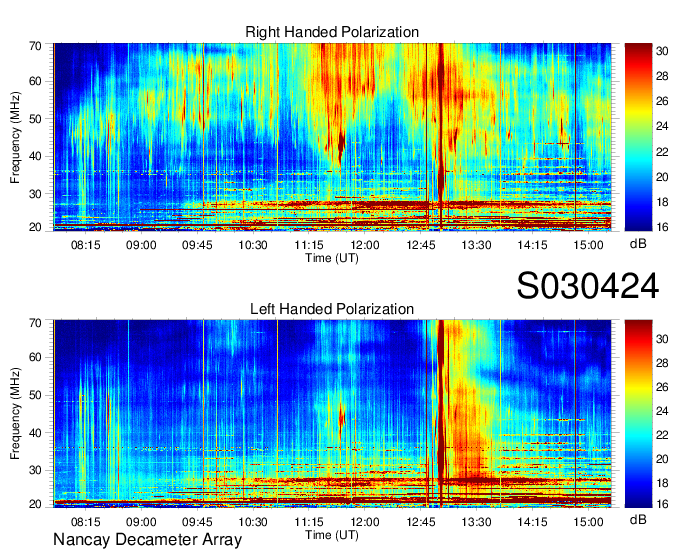Viewport: 680px width, 552px height.
Task: Click the 20 MHz tick of top plot
Action: [x=35, y=227]
